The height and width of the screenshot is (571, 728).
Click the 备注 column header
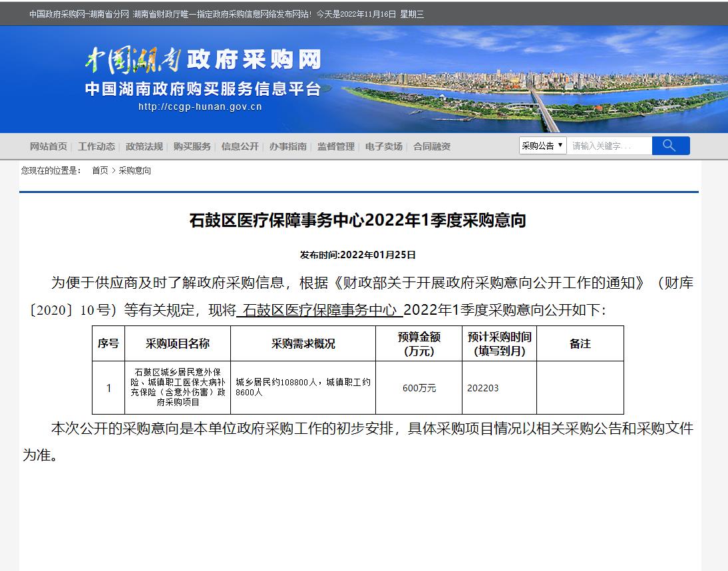tap(580, 343)
